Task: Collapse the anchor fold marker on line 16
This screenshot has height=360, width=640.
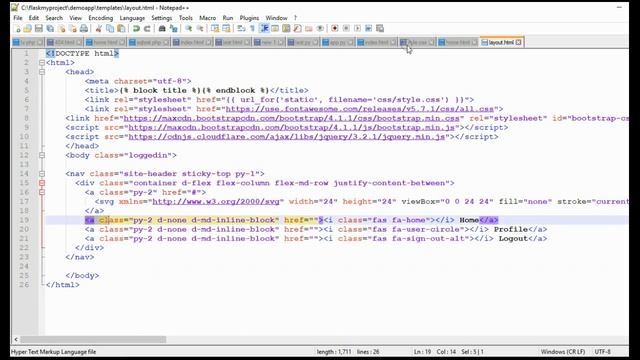Action: [x=42, y=192]
